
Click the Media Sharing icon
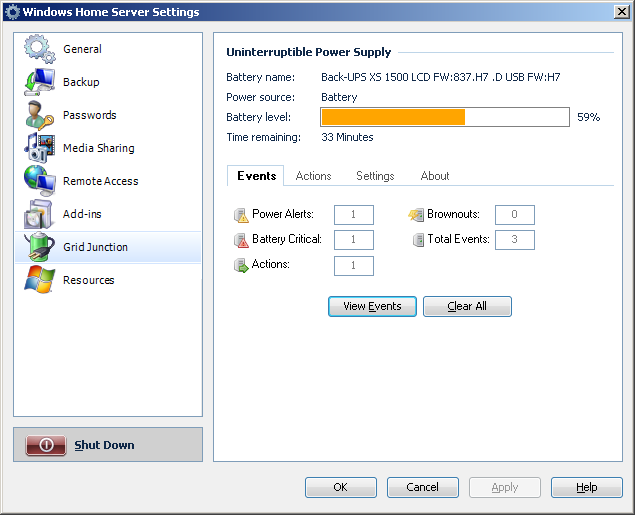coord(39,148)
